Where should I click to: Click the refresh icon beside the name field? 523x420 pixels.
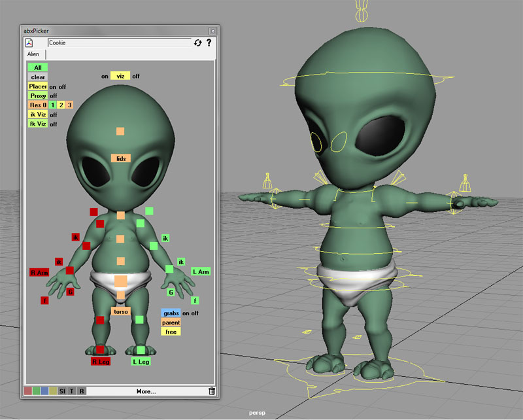coord(198,43)
